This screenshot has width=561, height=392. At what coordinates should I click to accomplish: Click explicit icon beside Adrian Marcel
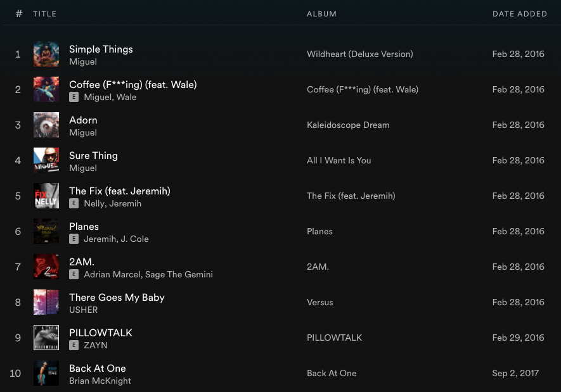74,274
